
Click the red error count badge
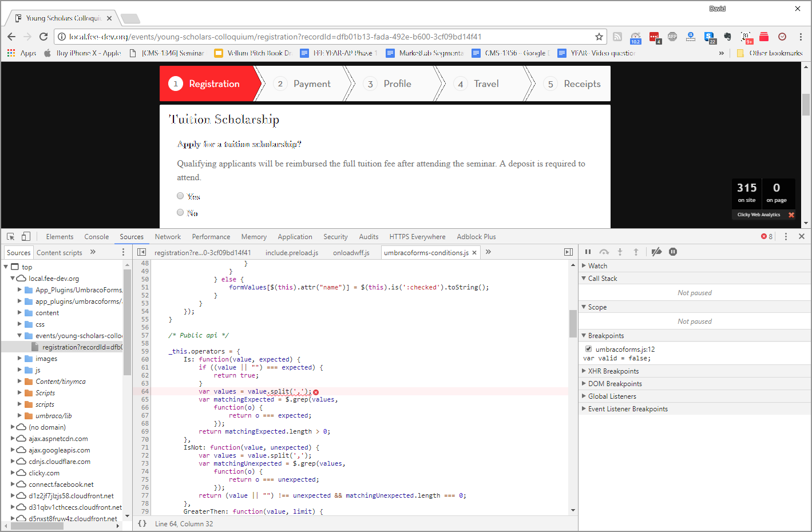pyautogui.click(x=767, y=236)
